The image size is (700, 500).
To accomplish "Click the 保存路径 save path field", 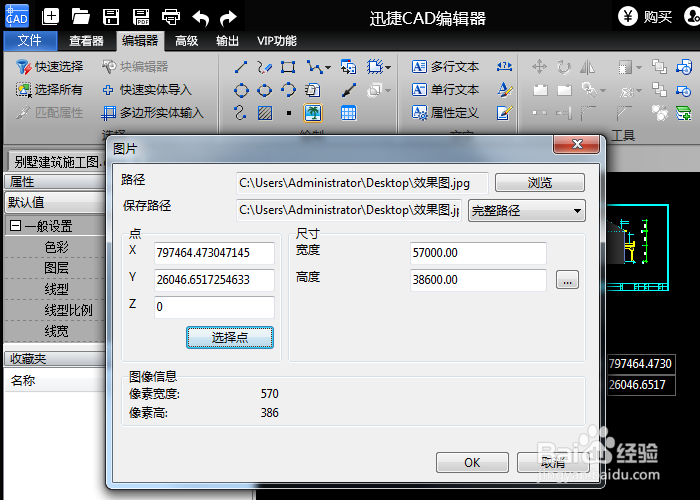I will tap(349, 210).
